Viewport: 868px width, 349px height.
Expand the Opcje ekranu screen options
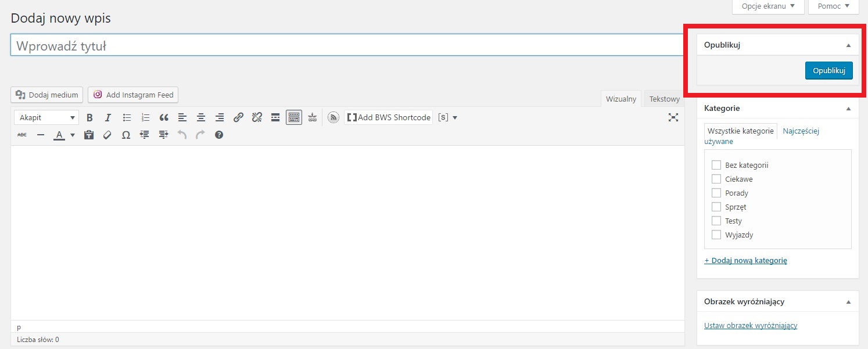pyautogui.click(x=768, y=6)
